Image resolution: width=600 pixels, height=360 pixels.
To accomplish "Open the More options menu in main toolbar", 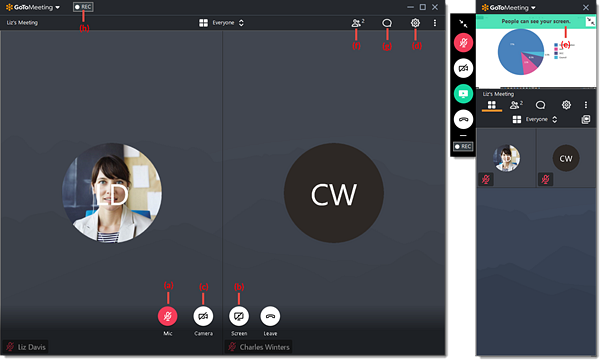I will (435, 23).
